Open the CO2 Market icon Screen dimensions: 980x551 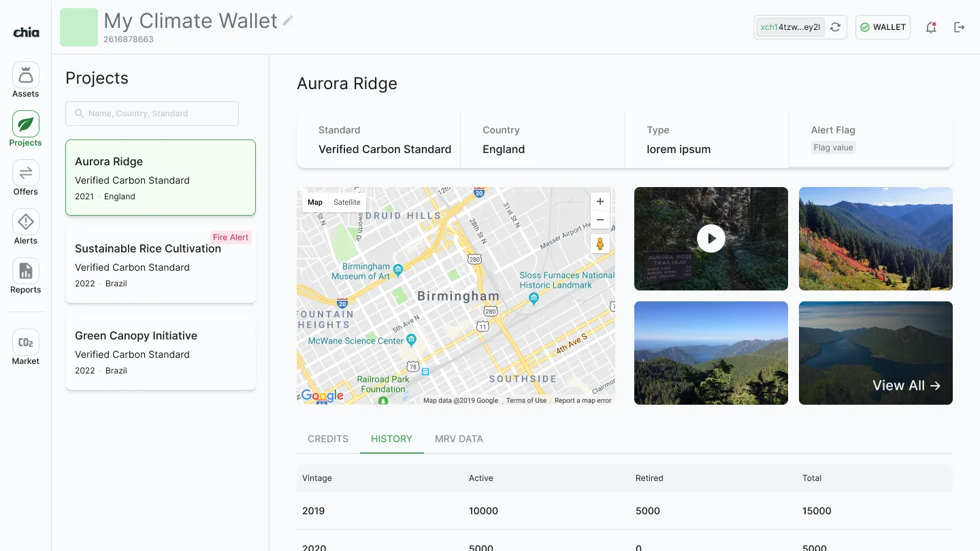[26, 342]
